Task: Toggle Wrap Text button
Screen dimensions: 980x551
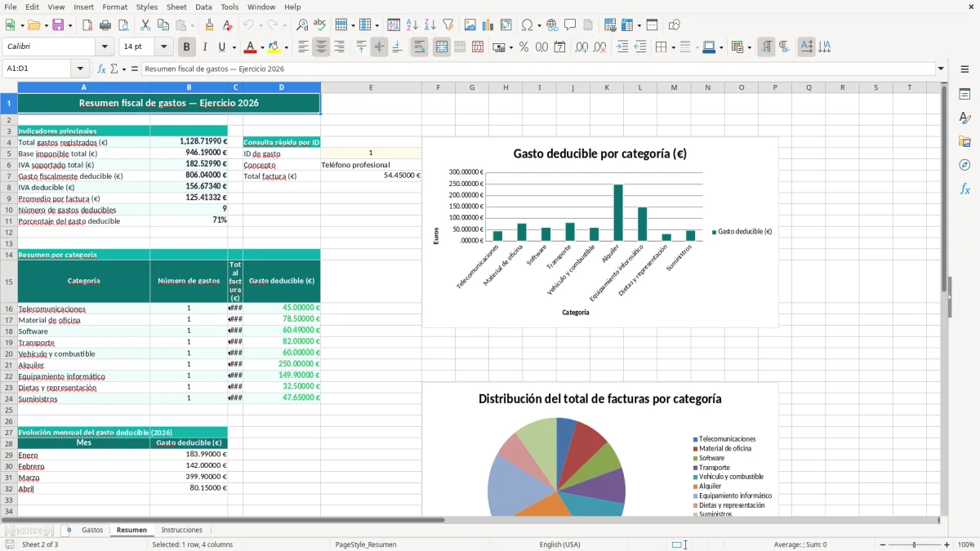Action: 420,47
